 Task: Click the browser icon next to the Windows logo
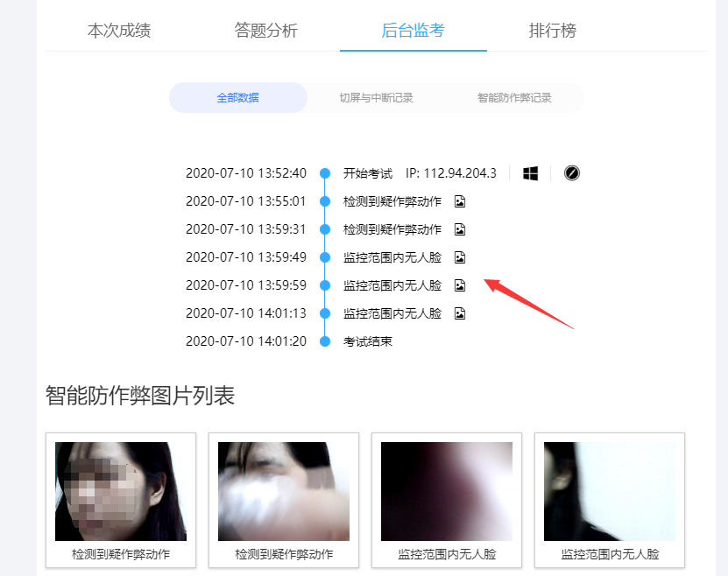click(571, 172)
